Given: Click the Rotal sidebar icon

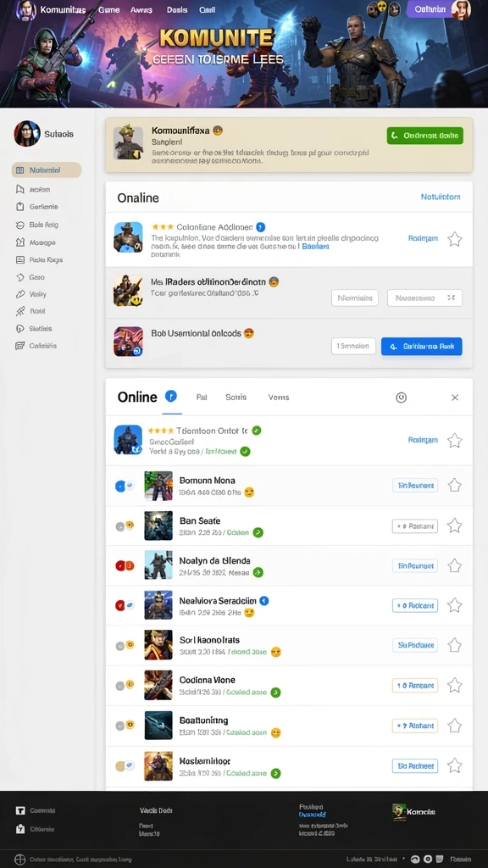Looking at the screenshot, I should [20, 311].
